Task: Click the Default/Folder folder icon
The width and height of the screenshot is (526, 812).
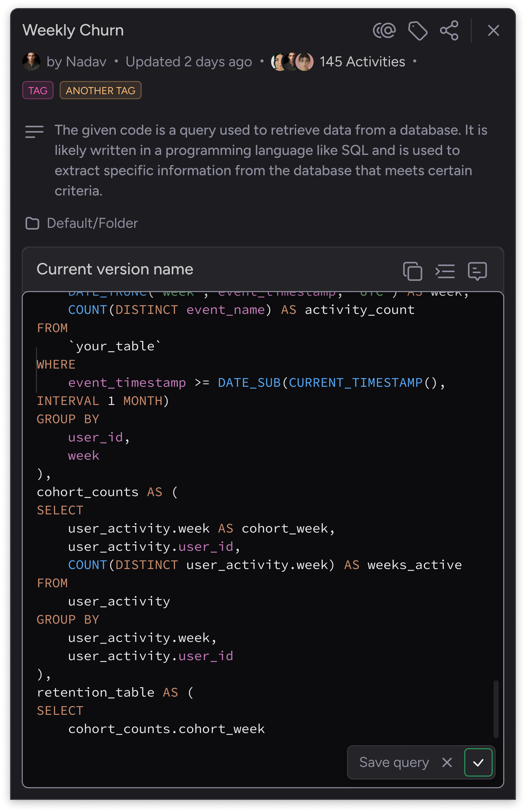Action: coord(33,223)
